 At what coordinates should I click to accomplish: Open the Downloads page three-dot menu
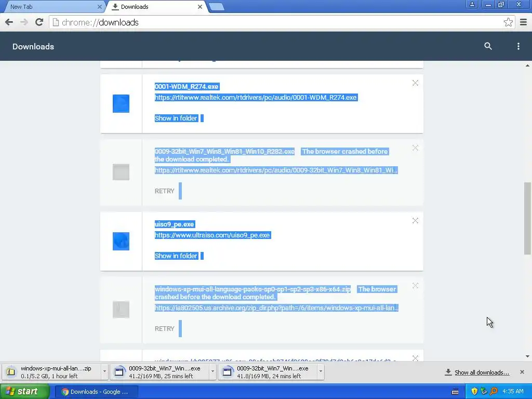coord(518,46)
